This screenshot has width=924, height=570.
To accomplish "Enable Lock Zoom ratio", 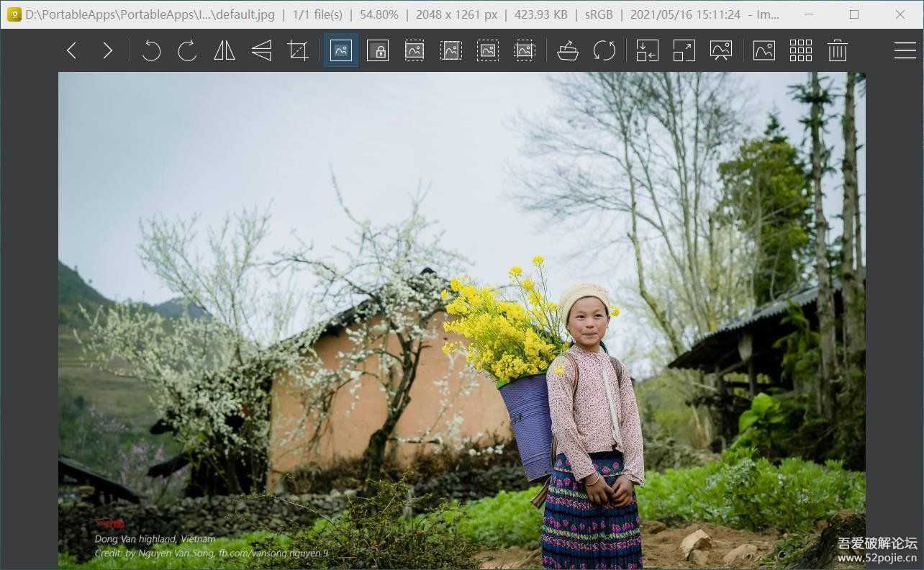I will [x=377, y=50].
